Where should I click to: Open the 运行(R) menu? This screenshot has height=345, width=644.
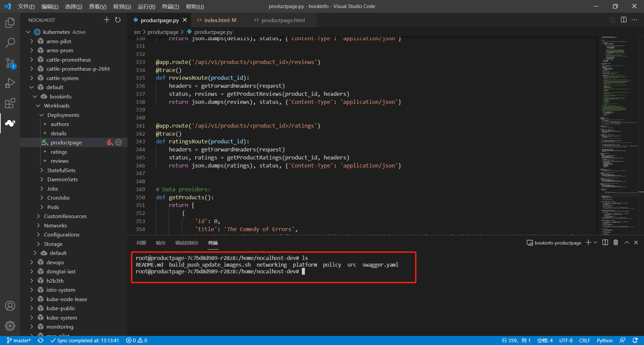147,6
